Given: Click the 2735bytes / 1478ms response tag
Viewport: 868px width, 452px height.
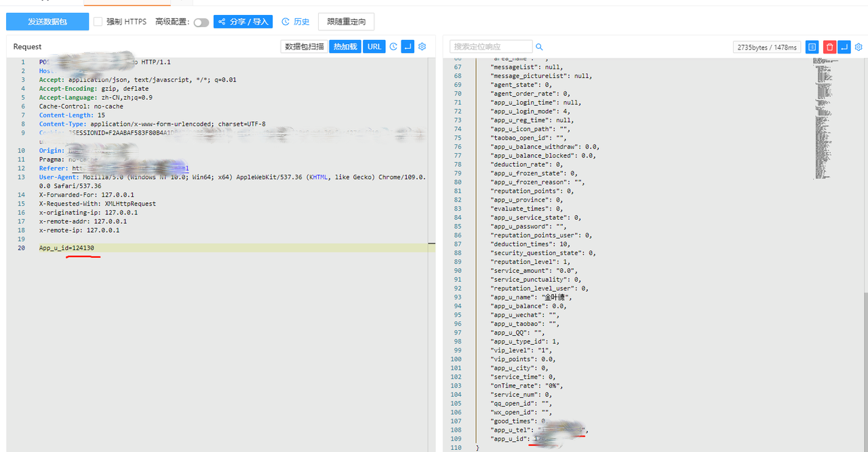Looking at the screenshot, I should click(x=767, y=47).
